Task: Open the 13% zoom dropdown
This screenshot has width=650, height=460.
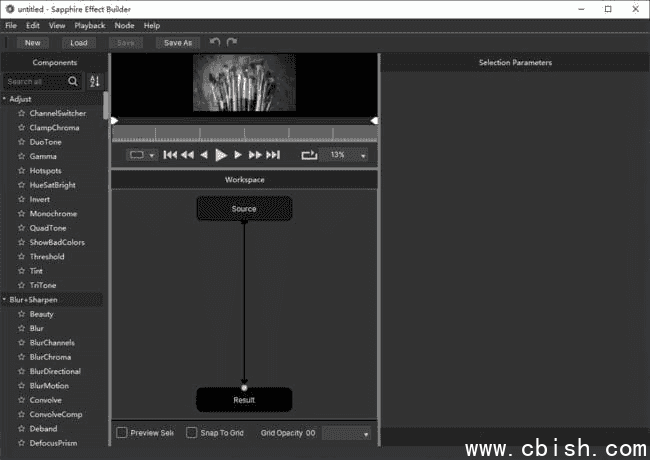Action: 344,155
